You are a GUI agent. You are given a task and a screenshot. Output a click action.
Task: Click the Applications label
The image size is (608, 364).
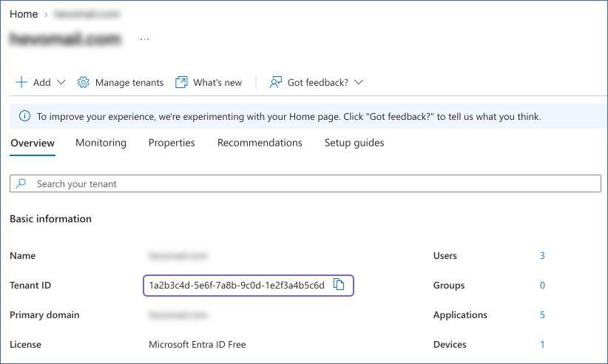(x=460, y=314)
